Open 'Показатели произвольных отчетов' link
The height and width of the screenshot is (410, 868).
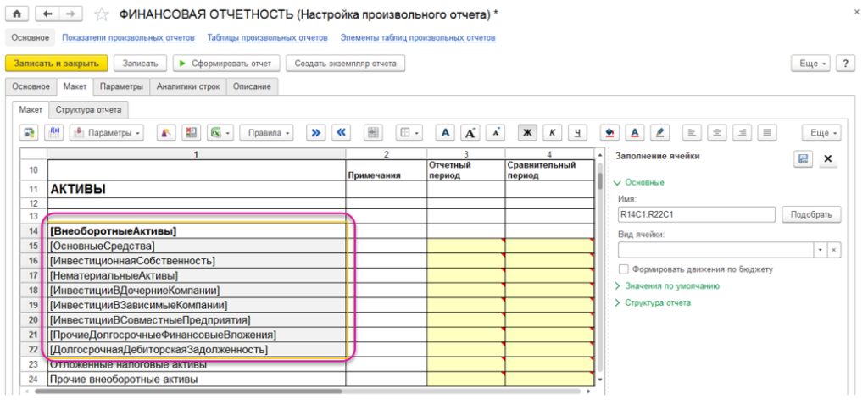point(128,38)
